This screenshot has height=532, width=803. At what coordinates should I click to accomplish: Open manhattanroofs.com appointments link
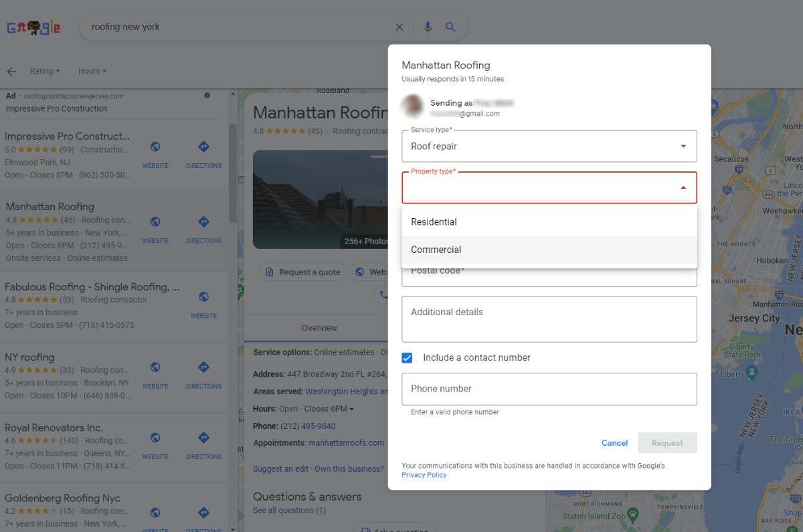[x=347, y=443]
